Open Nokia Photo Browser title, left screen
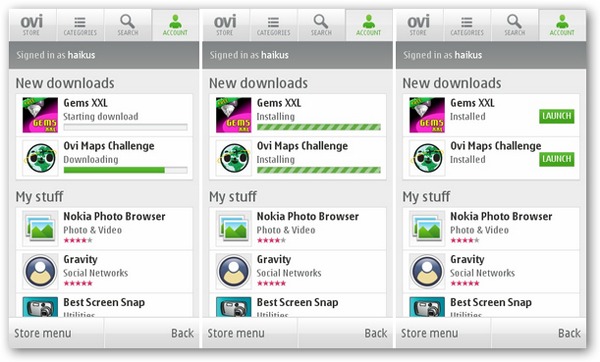This screenshot has height=362, width=600. pos(114,216)
